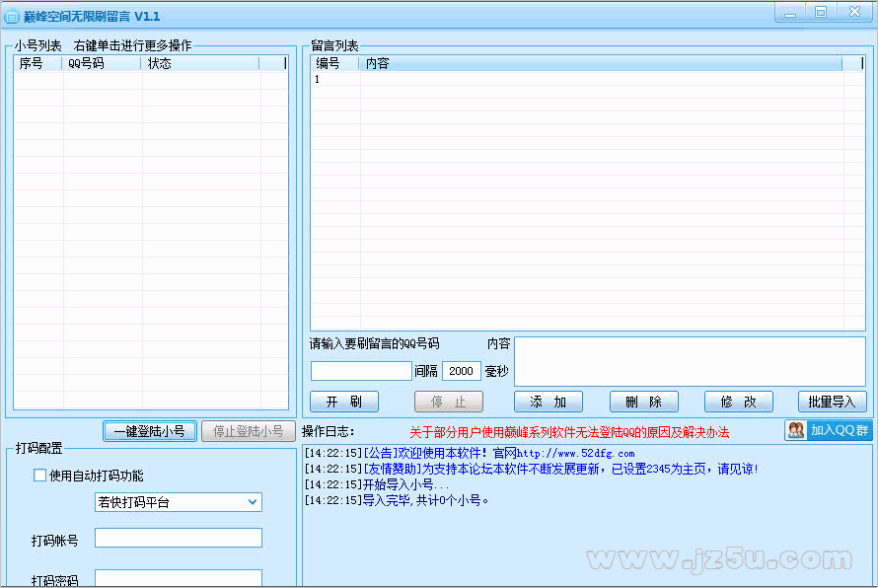Image resolution: width=878 pixels, height=588 pixels.
Task: Click the 编号 column header
Action: click(334, 63)
